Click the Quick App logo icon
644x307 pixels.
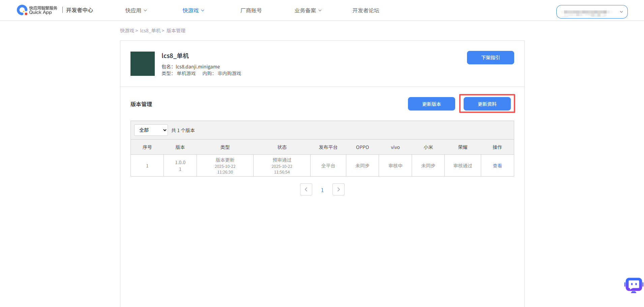coord(22,10)
